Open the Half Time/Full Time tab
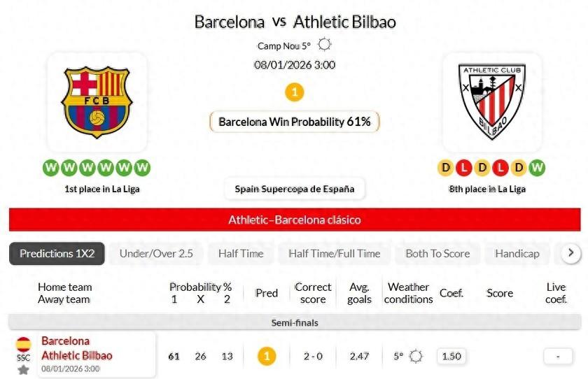The width and height of the screenshot is (588, 379). 335,254
